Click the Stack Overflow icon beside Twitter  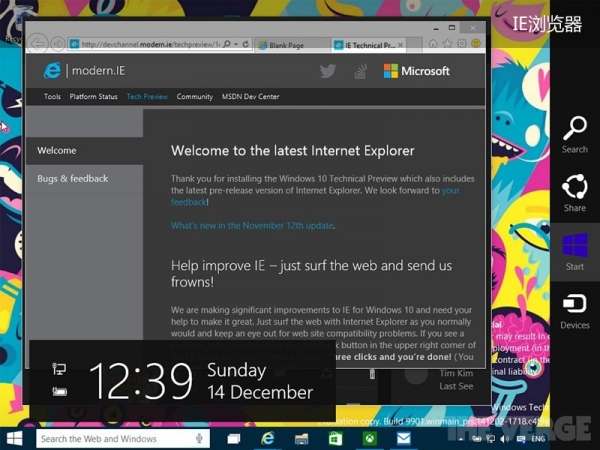pyautogui.click(x=360, y=71)
